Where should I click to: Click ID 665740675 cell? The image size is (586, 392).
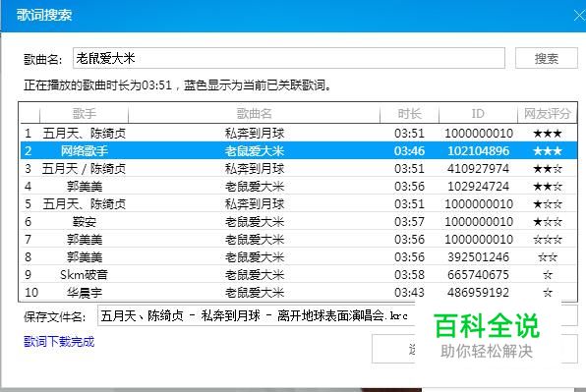479,275
